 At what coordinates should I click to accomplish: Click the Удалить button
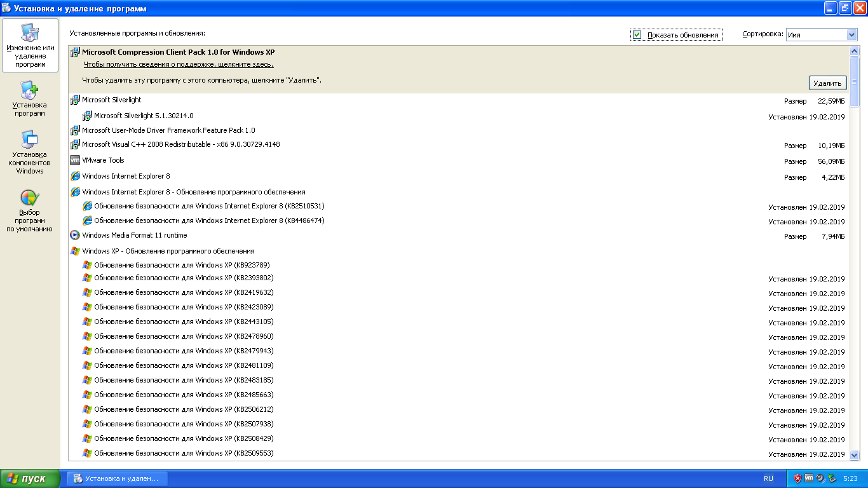click(827, 83)
